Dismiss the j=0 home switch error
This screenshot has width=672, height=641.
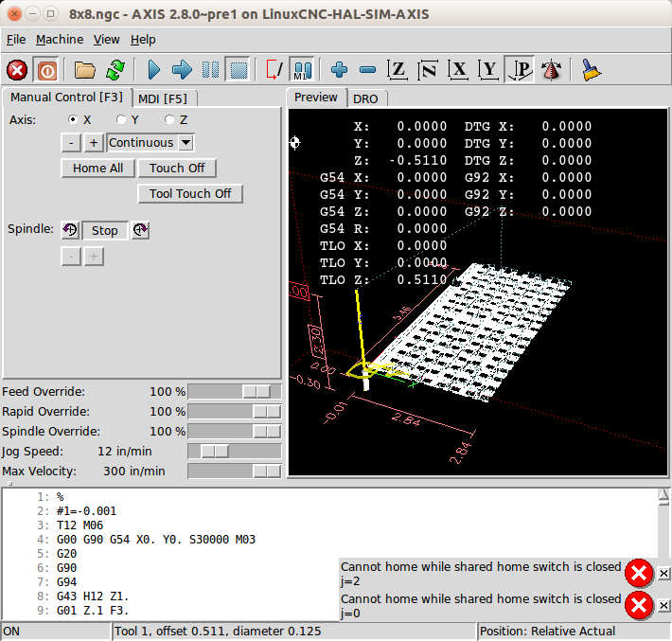point(663,605)
